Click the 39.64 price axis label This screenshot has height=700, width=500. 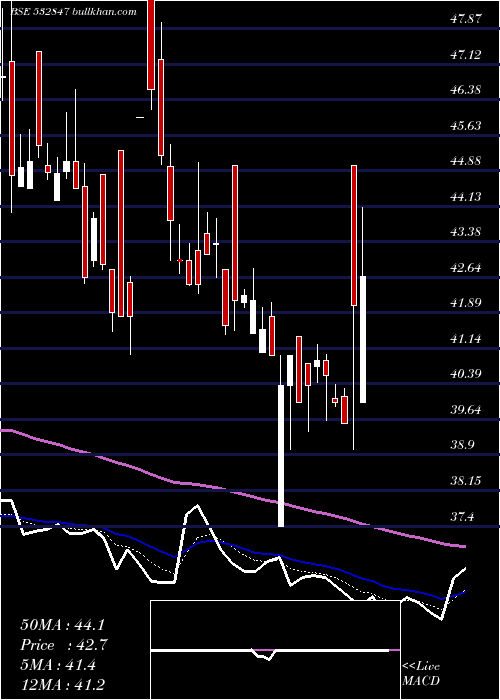click(x=466, y=409)
